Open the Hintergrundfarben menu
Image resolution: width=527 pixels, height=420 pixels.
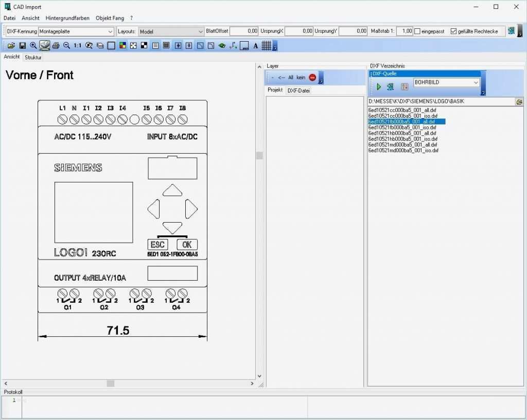click(x=67, y=18)
